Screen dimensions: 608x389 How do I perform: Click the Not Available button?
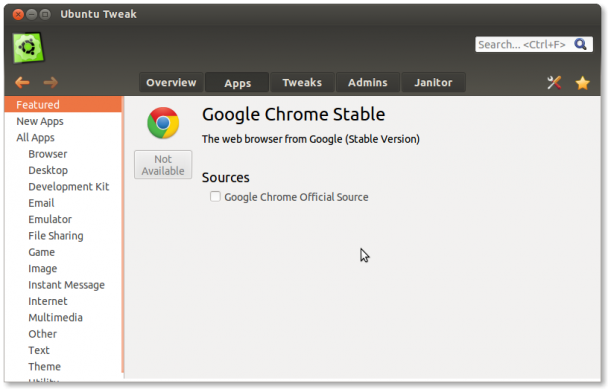pyautogui.click(x=163, y=165)
